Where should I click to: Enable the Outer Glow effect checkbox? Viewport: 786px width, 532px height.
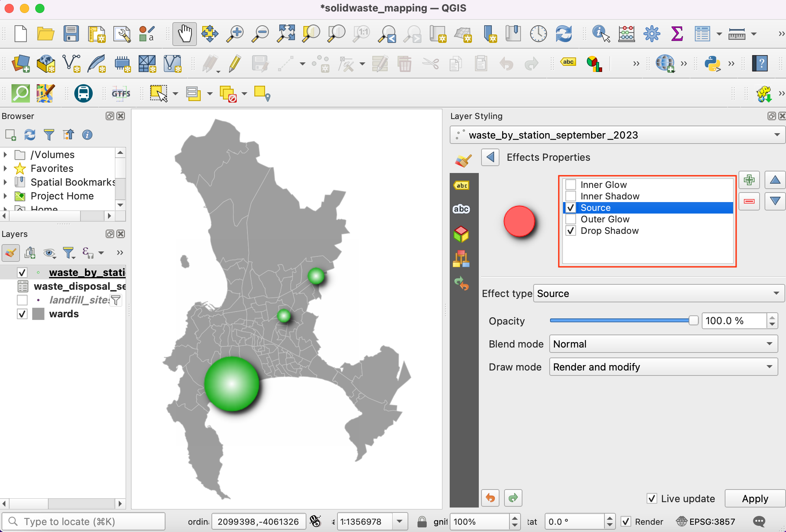pos(571,219)
